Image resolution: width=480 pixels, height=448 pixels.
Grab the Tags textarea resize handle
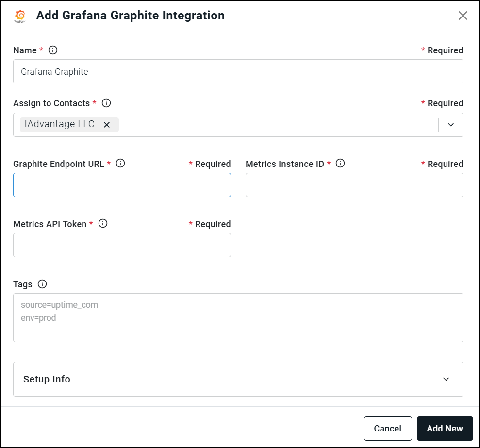point(461,339)
